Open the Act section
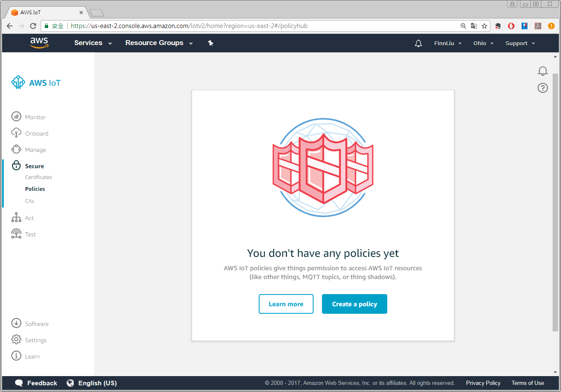The image size is (561, 392). tap(29, 218)
